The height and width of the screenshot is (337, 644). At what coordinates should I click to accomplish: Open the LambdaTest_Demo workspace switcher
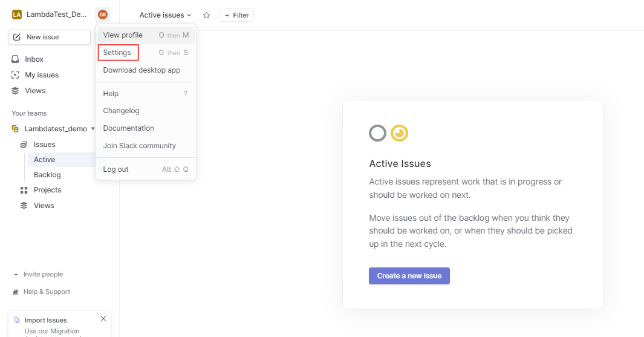(56, 15)
